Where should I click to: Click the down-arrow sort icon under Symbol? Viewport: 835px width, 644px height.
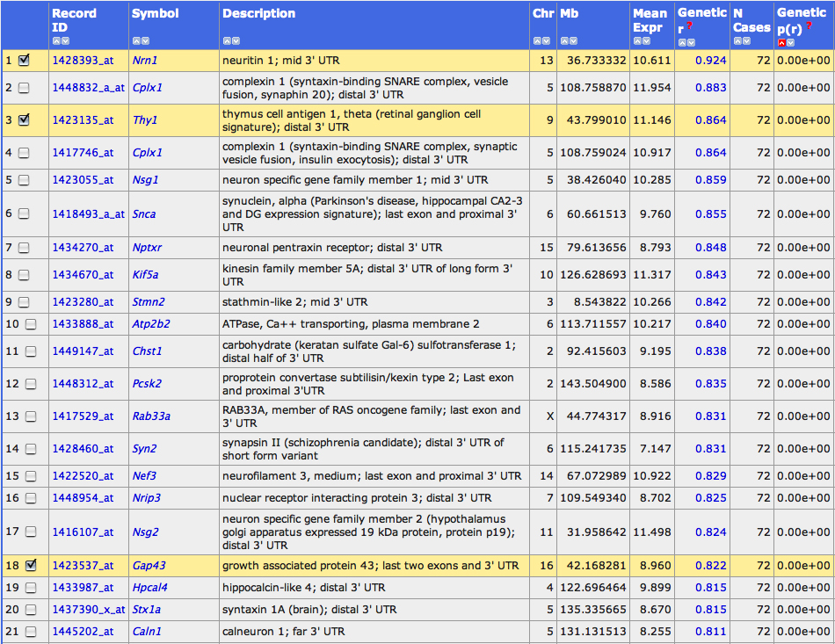145,41
